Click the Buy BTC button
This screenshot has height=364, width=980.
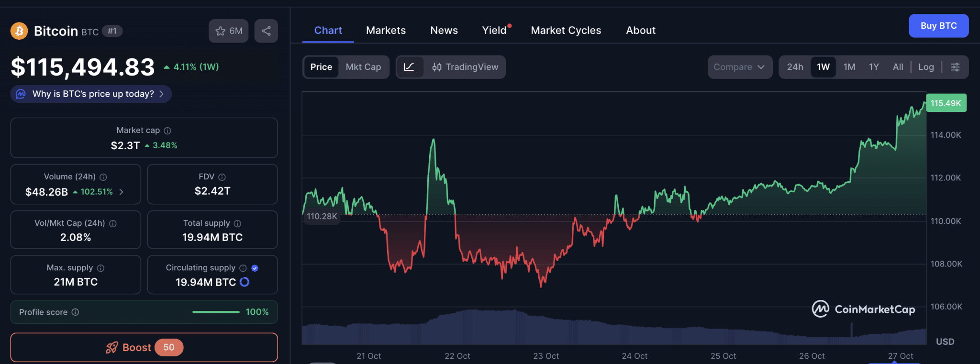(x=938, y=26)
